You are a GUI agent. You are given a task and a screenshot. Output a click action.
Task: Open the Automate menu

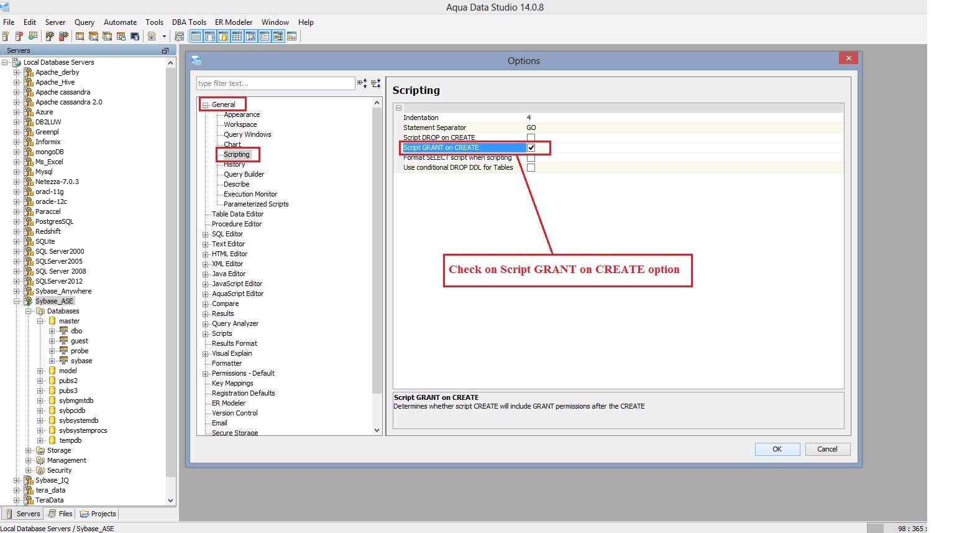[x=120, y=22]
